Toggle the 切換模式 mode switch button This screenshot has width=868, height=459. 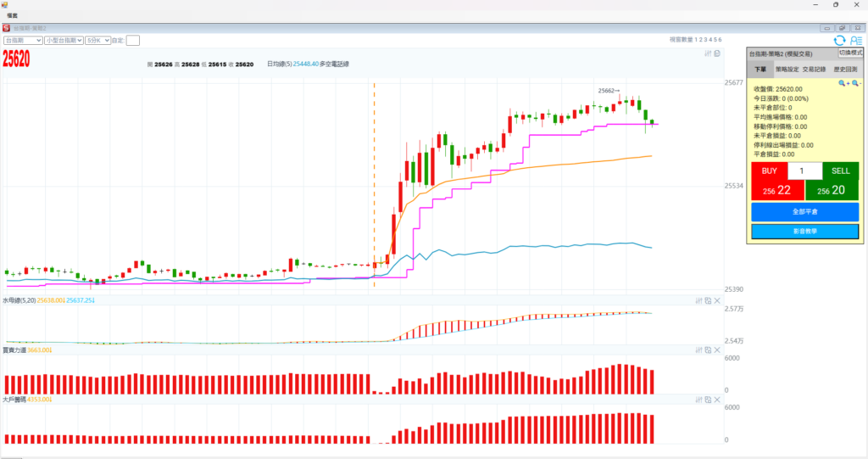point(850,53)
